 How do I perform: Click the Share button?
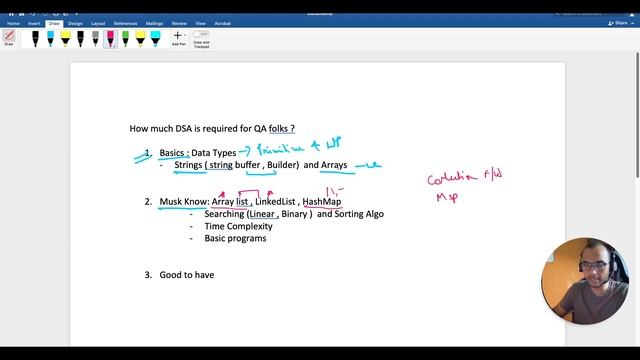618,23
